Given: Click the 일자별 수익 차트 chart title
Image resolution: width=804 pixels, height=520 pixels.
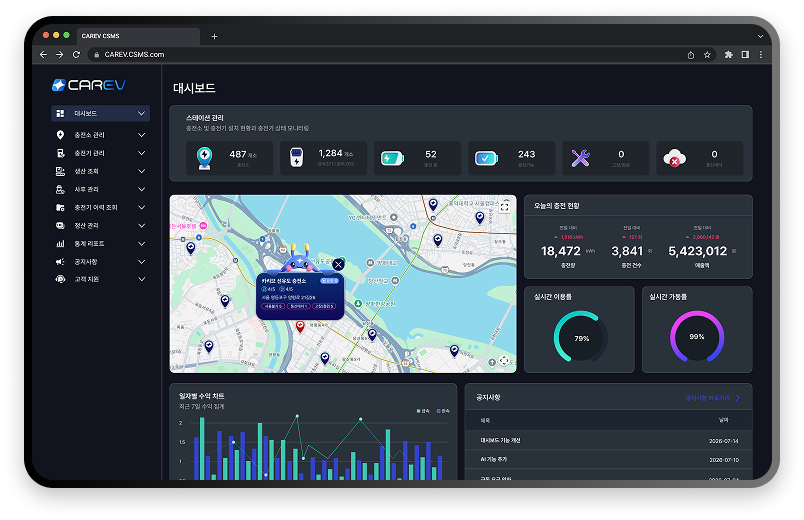Looking at the screenshot, I should pos(202,396).
